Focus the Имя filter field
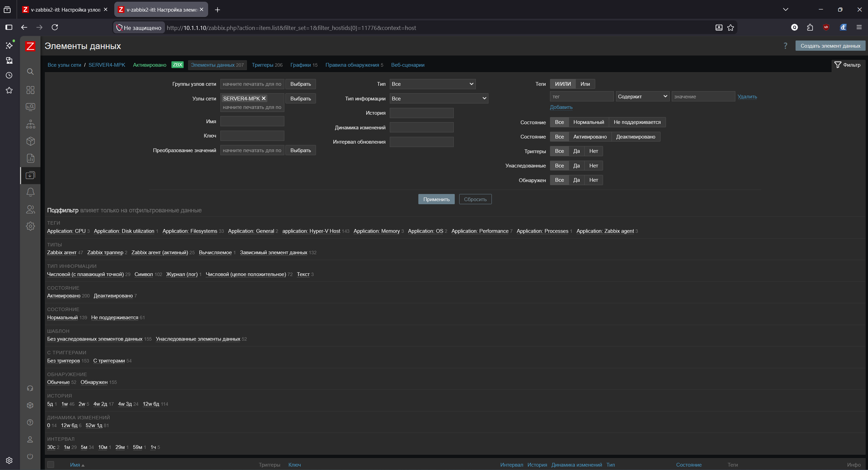Screen dimensions: 868x470 point(252,121)
